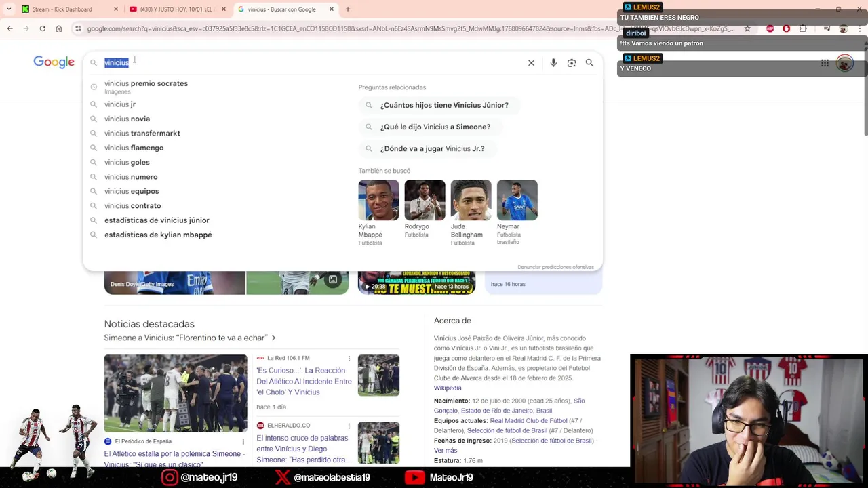Open Chrome three-dot menu
Screen dimensions: 868x488
pos(860,28)
